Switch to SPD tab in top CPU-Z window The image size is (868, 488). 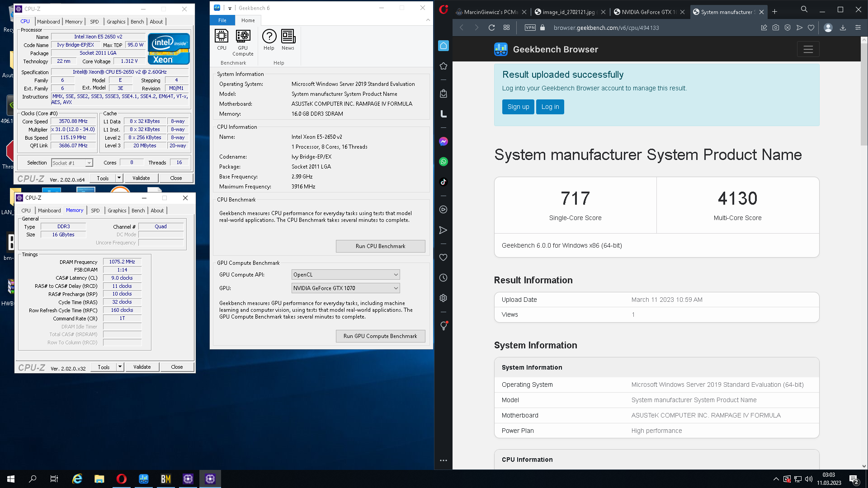94,22
